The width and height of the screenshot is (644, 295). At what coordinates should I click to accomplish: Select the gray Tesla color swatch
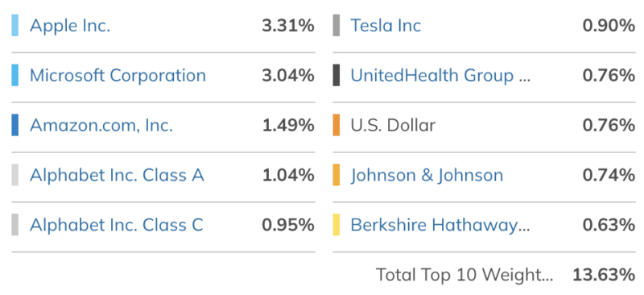click(x=336, y=26)
